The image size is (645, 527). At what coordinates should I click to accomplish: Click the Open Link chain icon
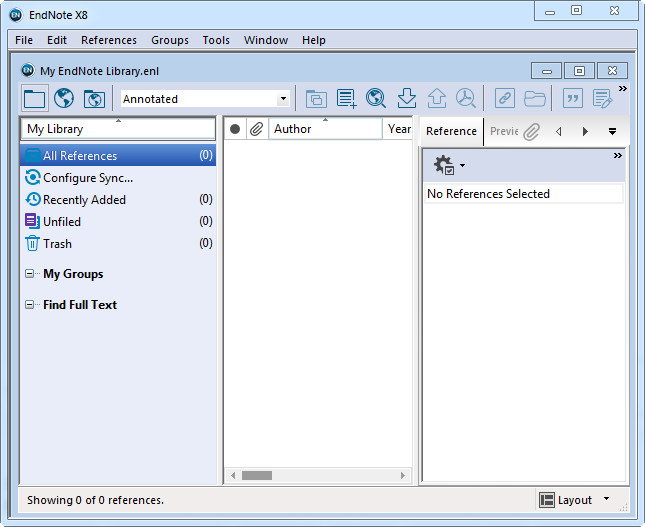pos(505,99)
